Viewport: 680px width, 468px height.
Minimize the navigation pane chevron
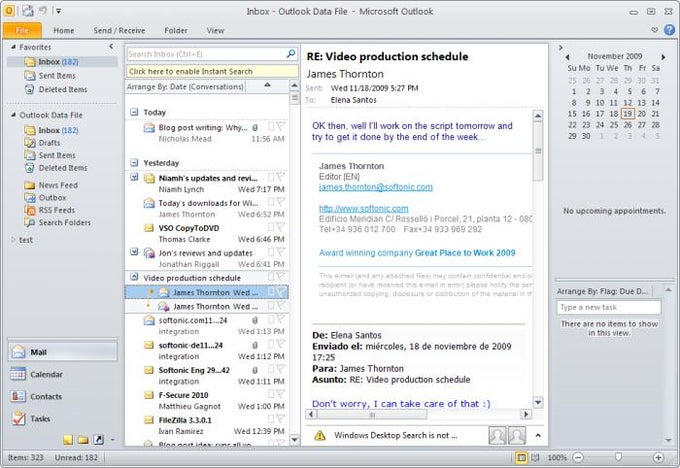pos(111,46)
